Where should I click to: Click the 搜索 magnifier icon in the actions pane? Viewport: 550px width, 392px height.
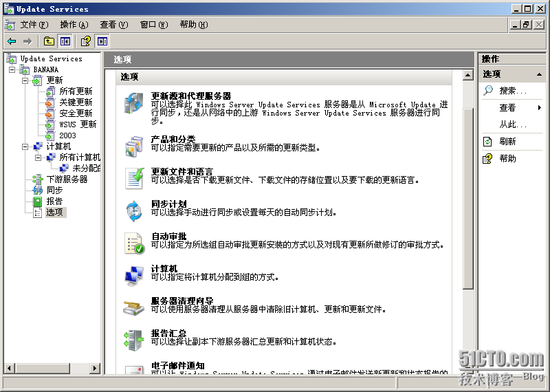pos(488,91)
